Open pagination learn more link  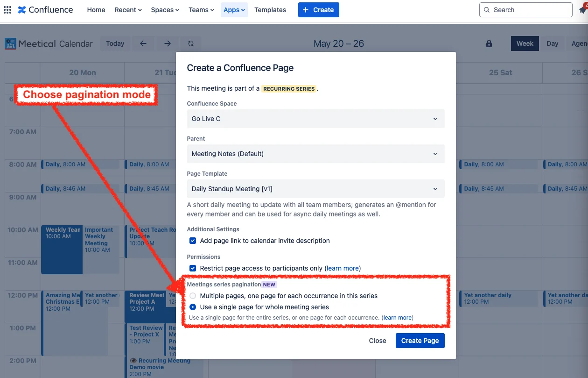click(398, 318)
